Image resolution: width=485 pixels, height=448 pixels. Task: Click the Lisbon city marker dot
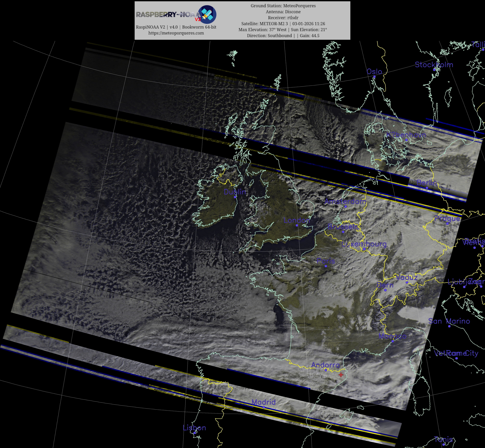tap(194, 433)
